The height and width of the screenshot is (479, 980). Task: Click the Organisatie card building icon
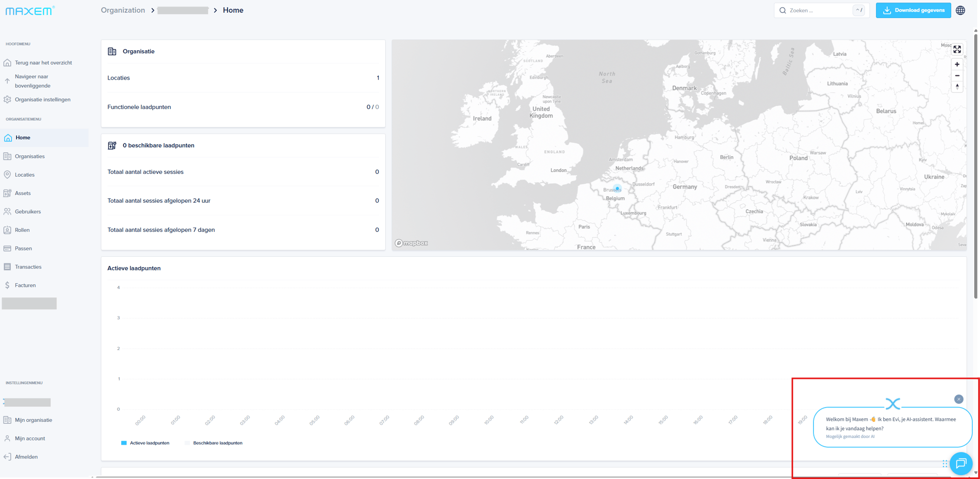point(112,51)
